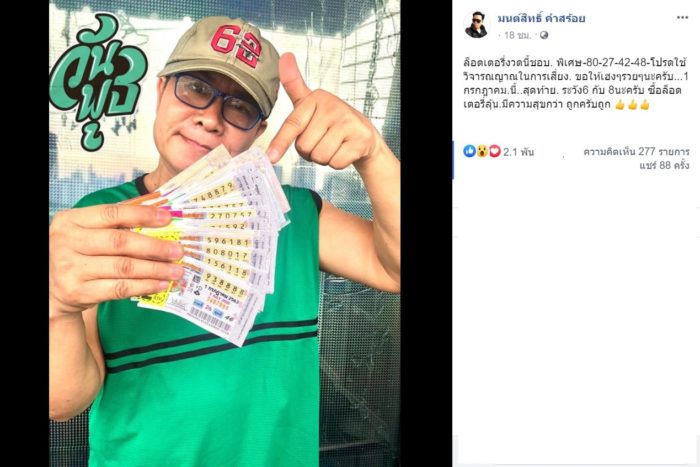The image size is (700, 467).
Task: Click the globe public privacy icon
Action: coord(544,35)
